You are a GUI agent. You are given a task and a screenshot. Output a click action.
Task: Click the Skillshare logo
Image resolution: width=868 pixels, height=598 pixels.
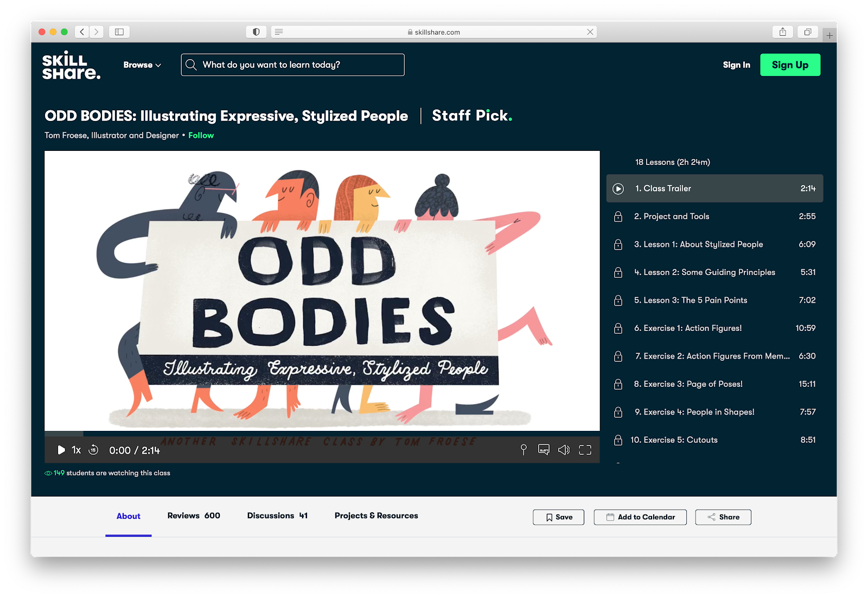tap(71, 65)
